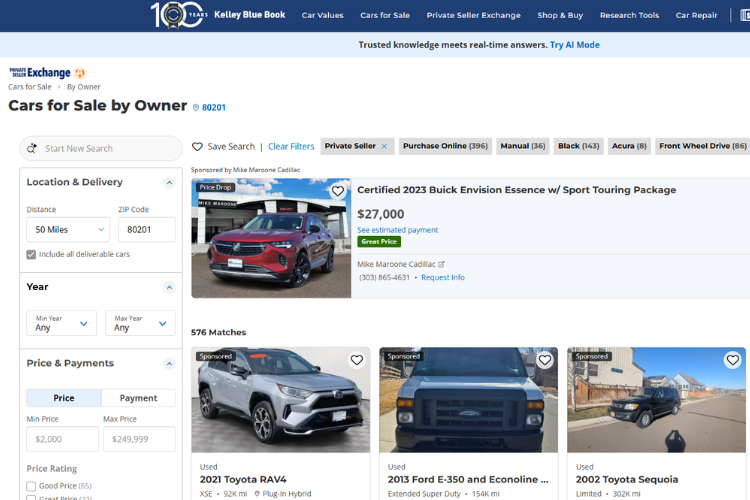Open the 2013 Ford E-350 photo
750x500 pixels.
tap(468, 400)
